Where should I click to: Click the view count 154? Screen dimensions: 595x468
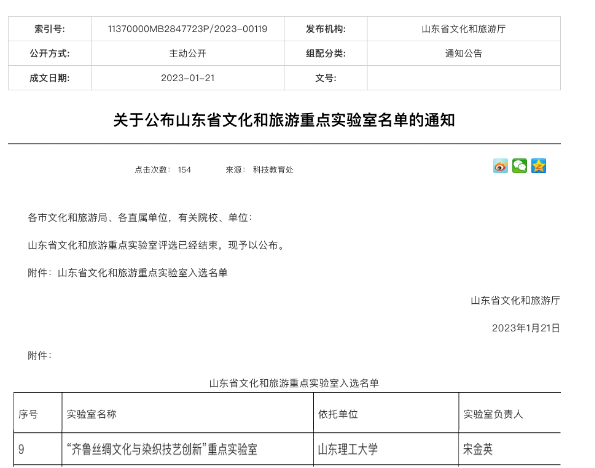click(184, 170)
